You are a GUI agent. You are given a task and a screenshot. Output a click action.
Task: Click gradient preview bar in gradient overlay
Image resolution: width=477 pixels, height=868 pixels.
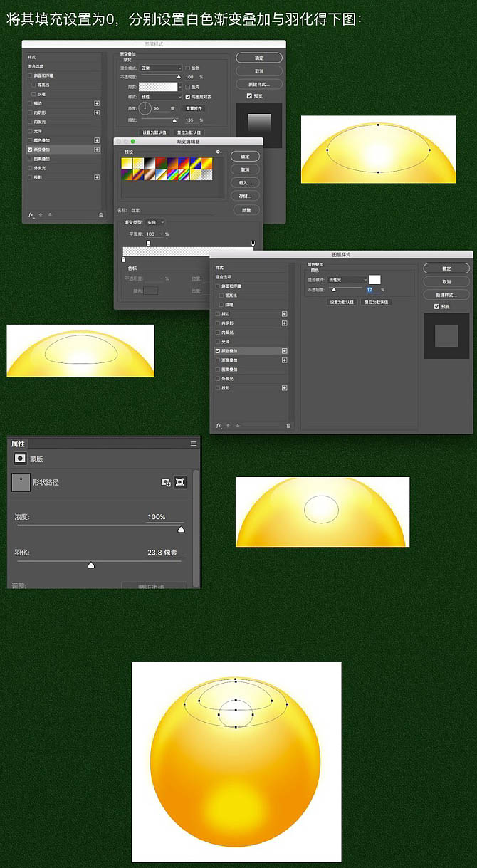157,87
